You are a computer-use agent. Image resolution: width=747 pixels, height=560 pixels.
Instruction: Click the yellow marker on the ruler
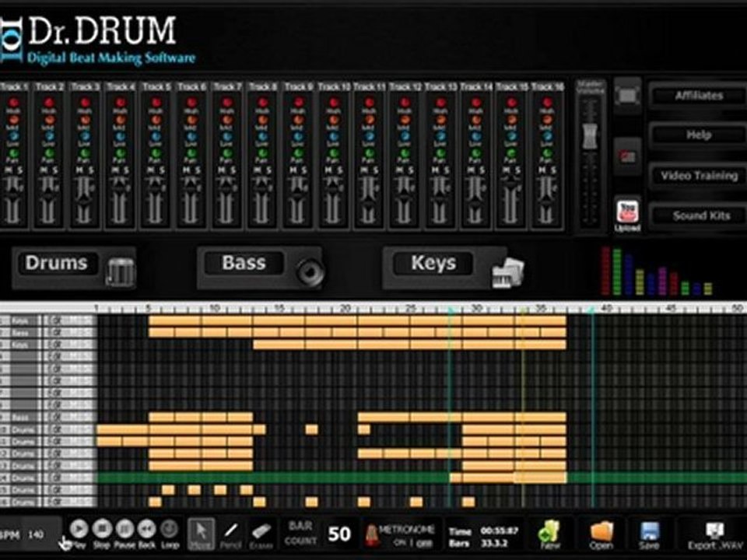(523, 310)
